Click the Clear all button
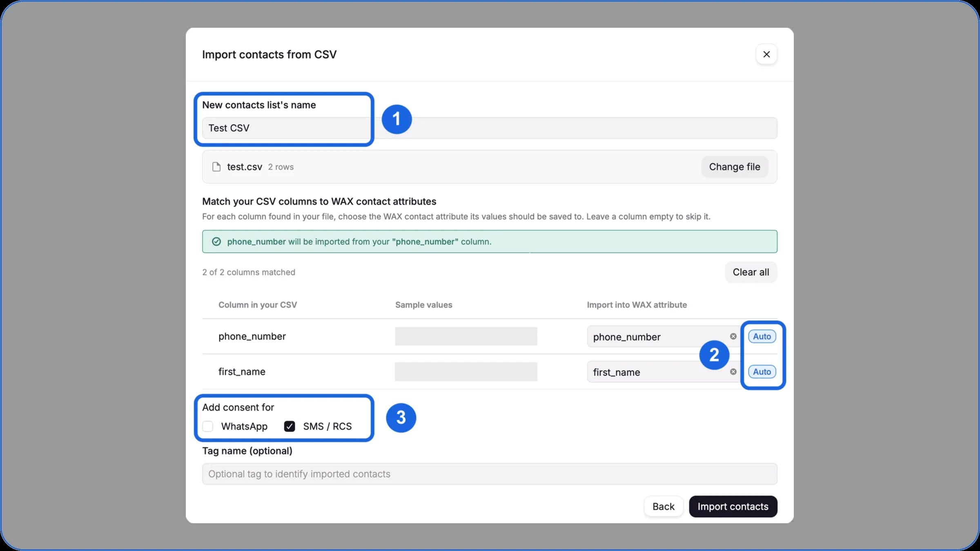Image resolution: width=980 pixels, height=551 pixels. coord(751,272)
